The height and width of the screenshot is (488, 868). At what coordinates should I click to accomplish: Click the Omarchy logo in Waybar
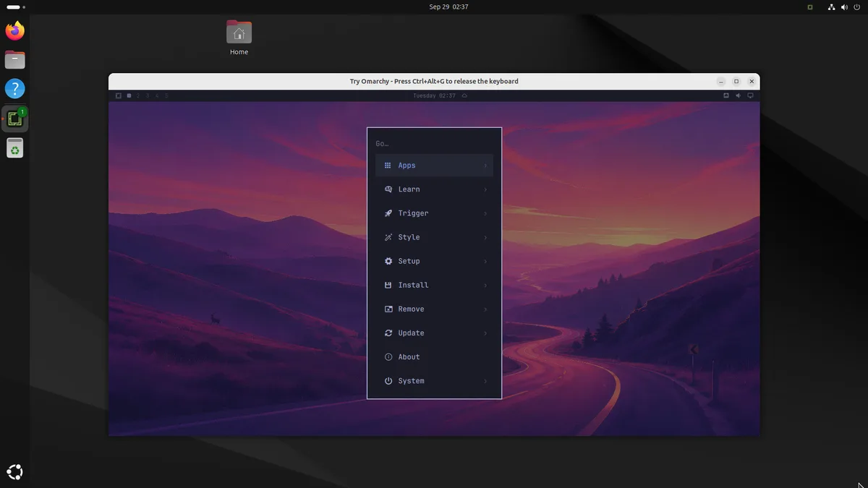tap(119, 95)
